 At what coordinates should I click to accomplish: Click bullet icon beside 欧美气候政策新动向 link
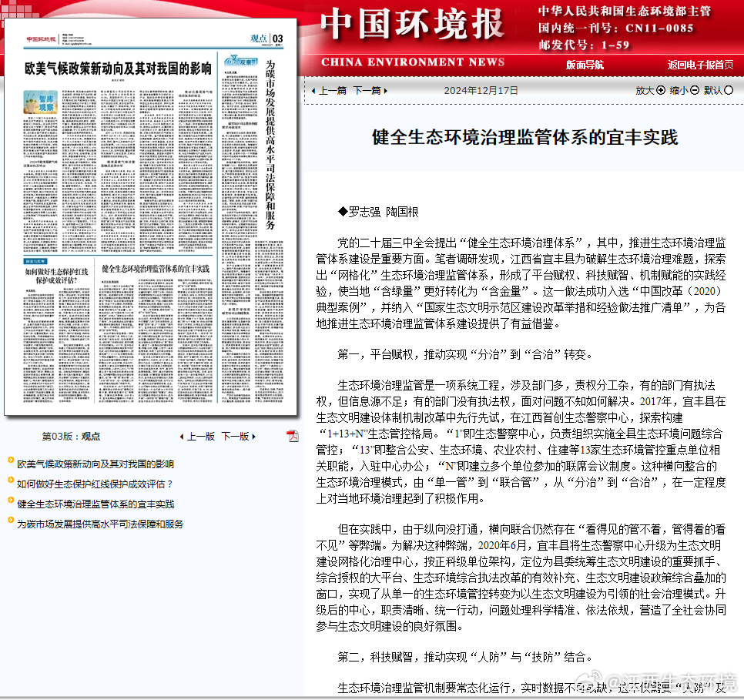(x=11, y=460)
